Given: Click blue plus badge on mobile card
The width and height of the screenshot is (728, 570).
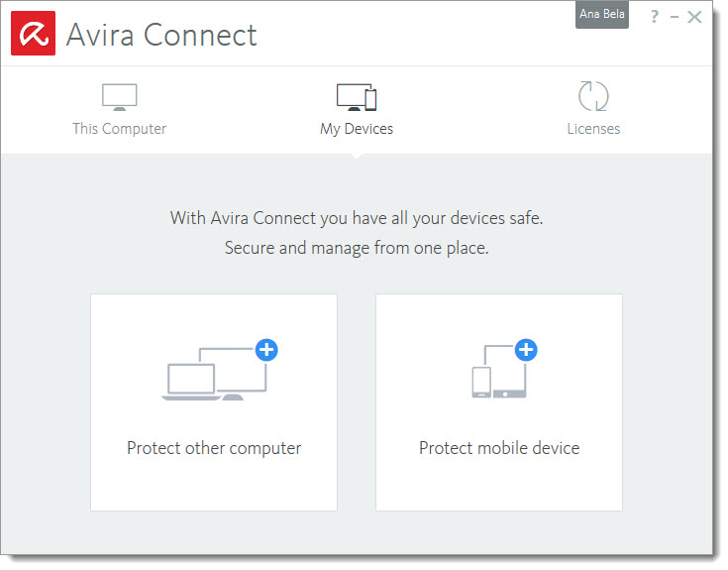Looking at the screenshot, I should click(x=526, y=349).
